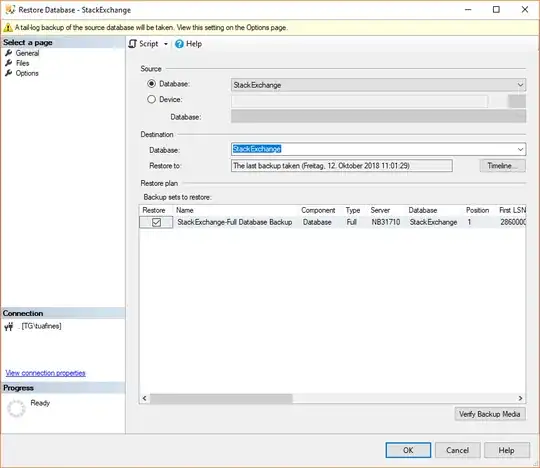Click the Destination Database text field
540x468 pixels.
pyautogui.click(x=374, y=149)
